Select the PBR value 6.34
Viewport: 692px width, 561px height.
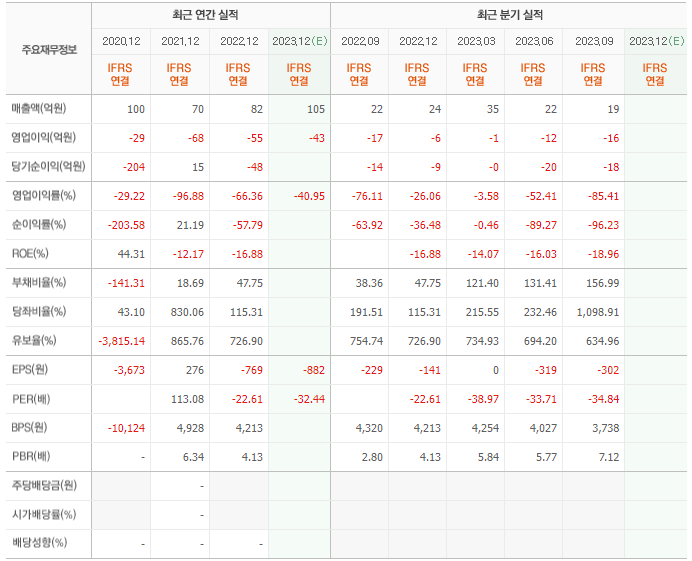pyautogui.click(x=193, y=457)
